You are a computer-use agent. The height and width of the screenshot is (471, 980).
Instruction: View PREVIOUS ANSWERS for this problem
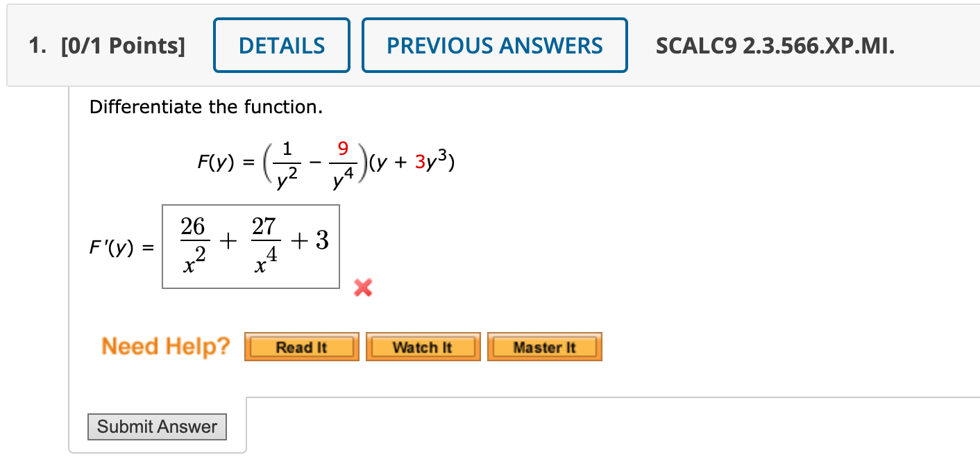coord(494,44)
